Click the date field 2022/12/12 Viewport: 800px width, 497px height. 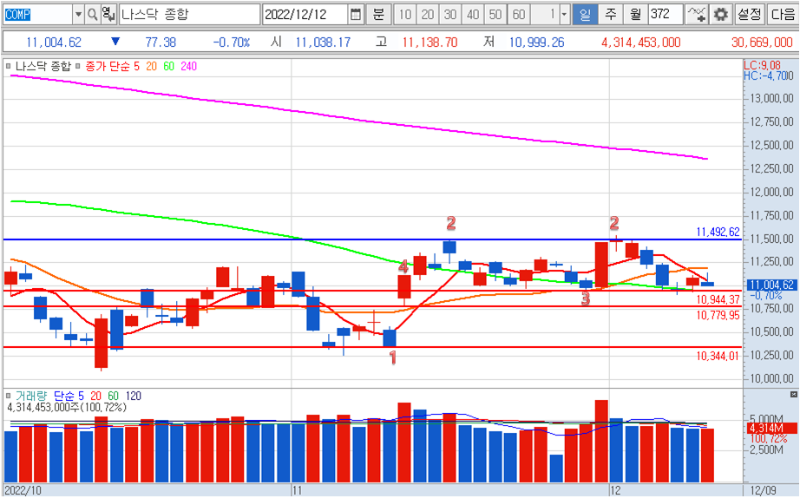click(x=305, y=14)
